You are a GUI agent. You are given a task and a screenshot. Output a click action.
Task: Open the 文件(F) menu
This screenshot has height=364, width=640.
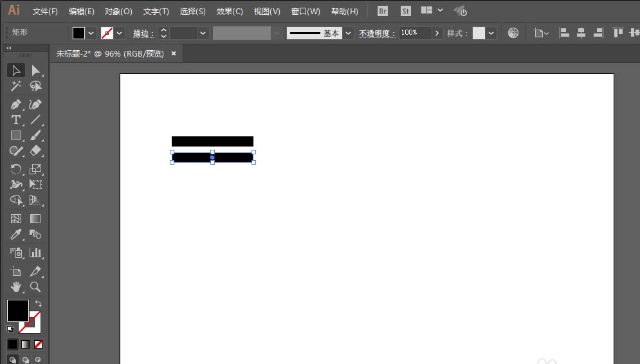45,12
